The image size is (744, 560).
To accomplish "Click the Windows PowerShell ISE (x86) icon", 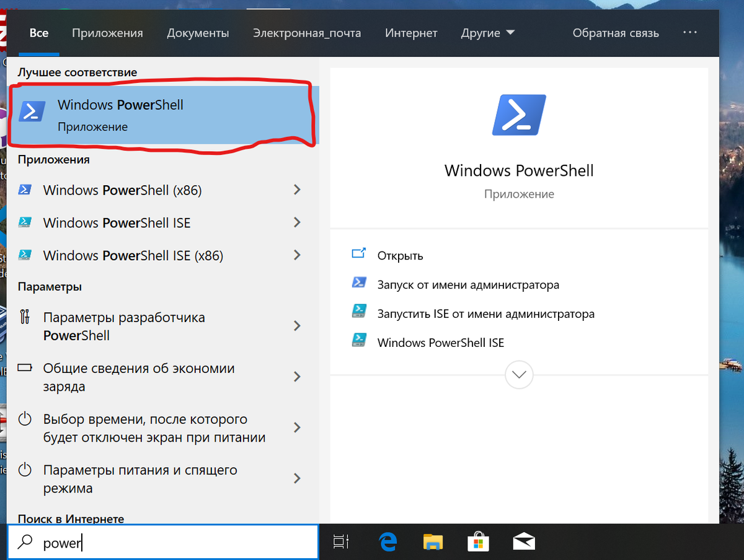I will [x=25, y=255].
